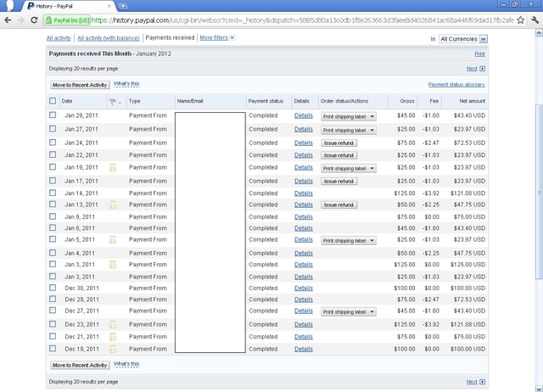Switch to the All activity view

click(59, 38)
